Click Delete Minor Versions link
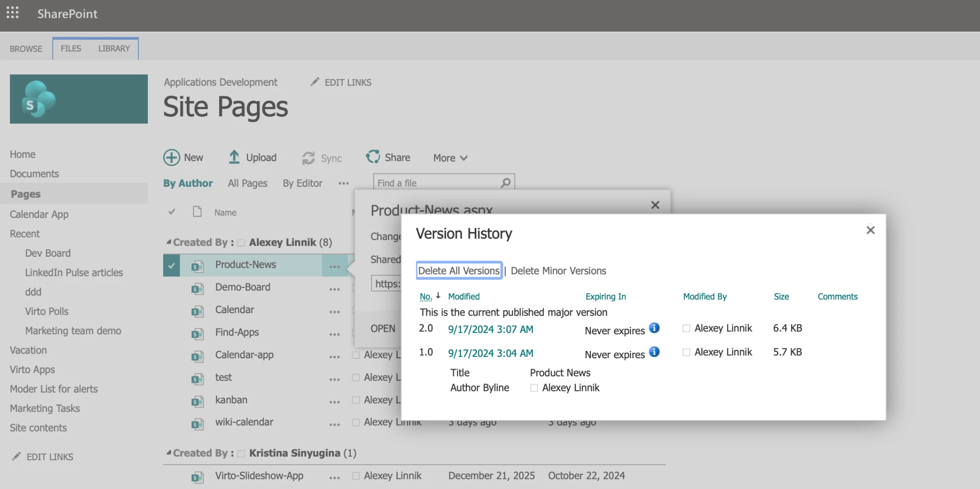This screenshot has height=489, width=980. (x=558, y=271)
